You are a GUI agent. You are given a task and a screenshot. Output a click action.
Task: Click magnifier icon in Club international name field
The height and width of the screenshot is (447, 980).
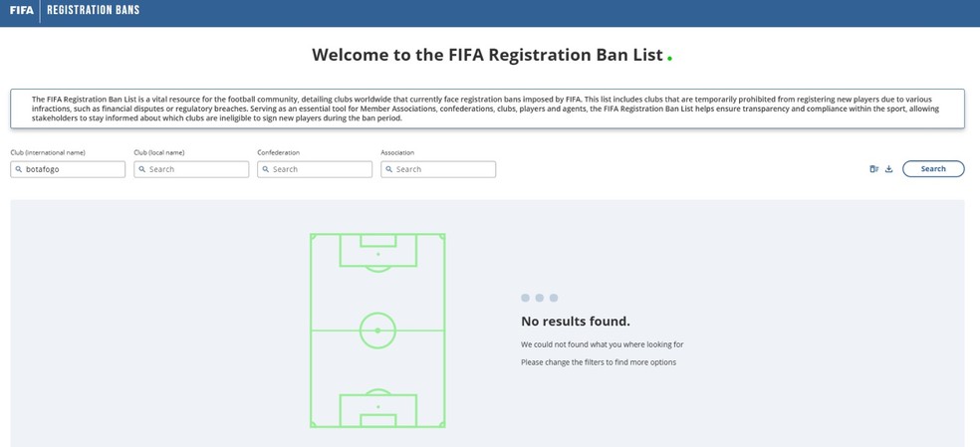point(19,169)
